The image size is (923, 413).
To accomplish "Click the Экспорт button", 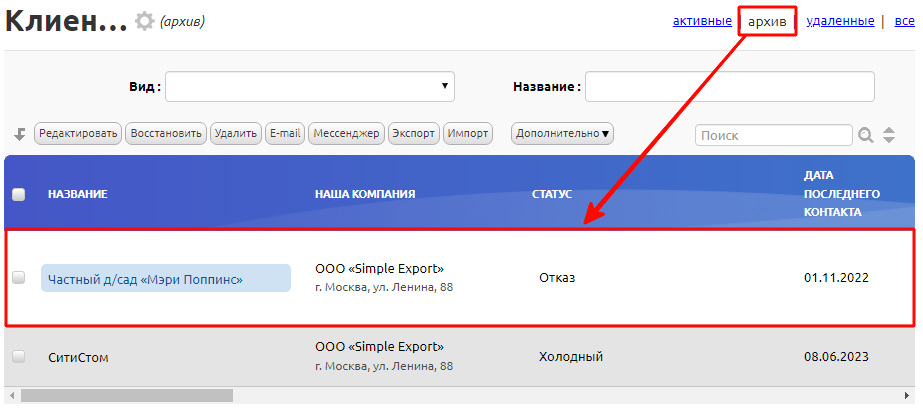I will click(414, 134).
